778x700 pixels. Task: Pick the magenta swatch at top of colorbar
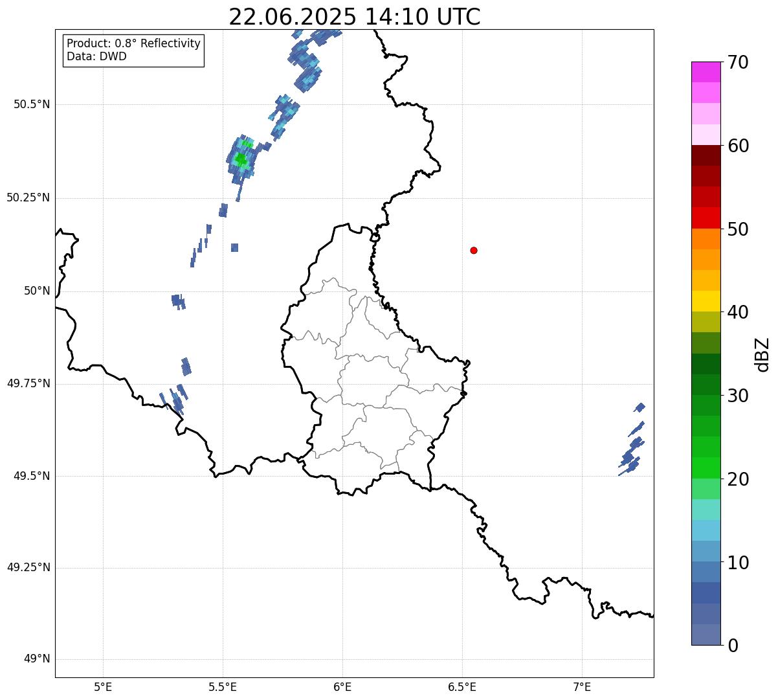click(x=706, y=72)
